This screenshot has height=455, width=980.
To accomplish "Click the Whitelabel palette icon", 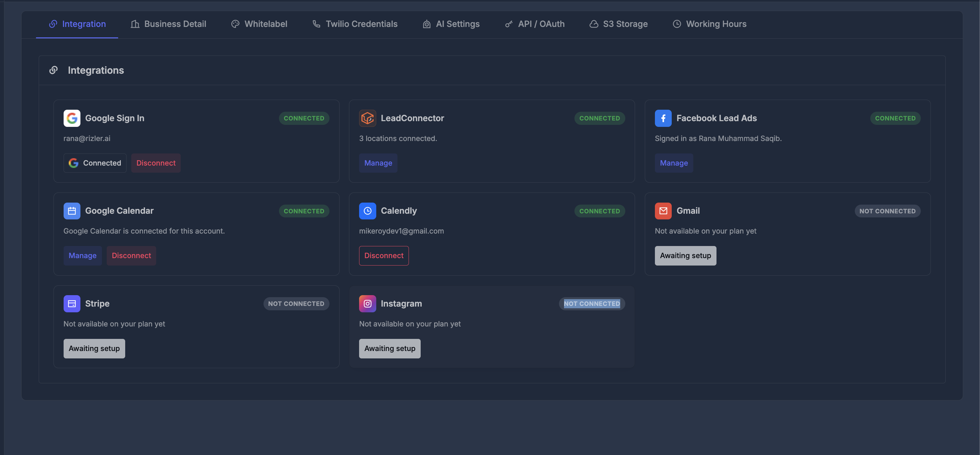I will click(236, 24).
